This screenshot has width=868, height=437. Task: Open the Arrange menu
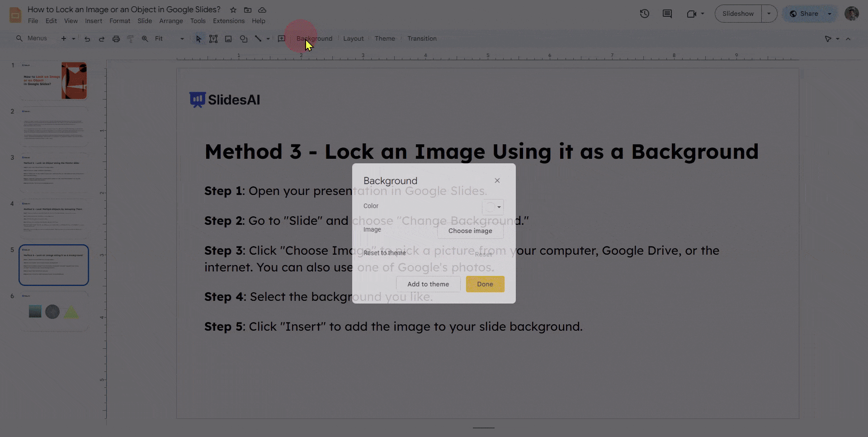[171, 21]
